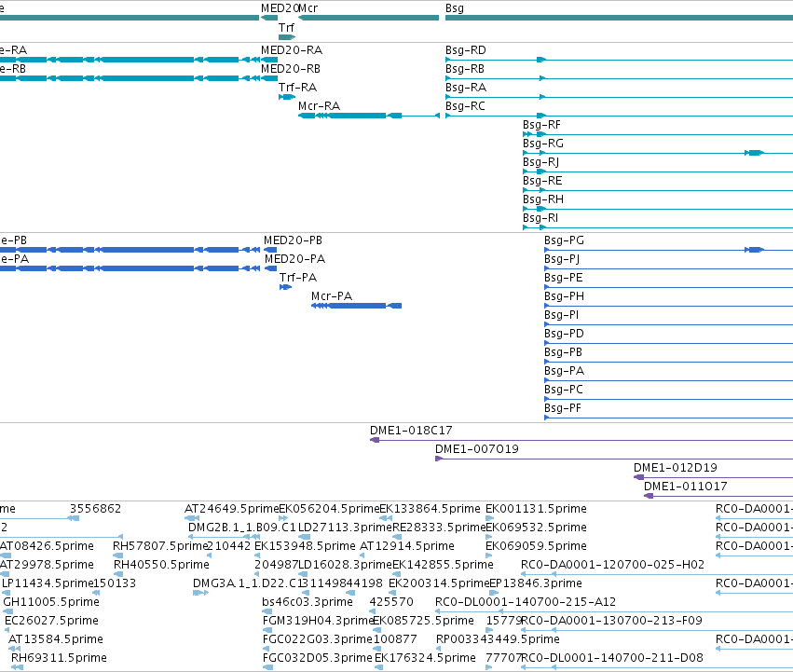Screen dimensions: 793x672
Task: Select the EK153948.5prime EST label
Action: click(305, 546)
